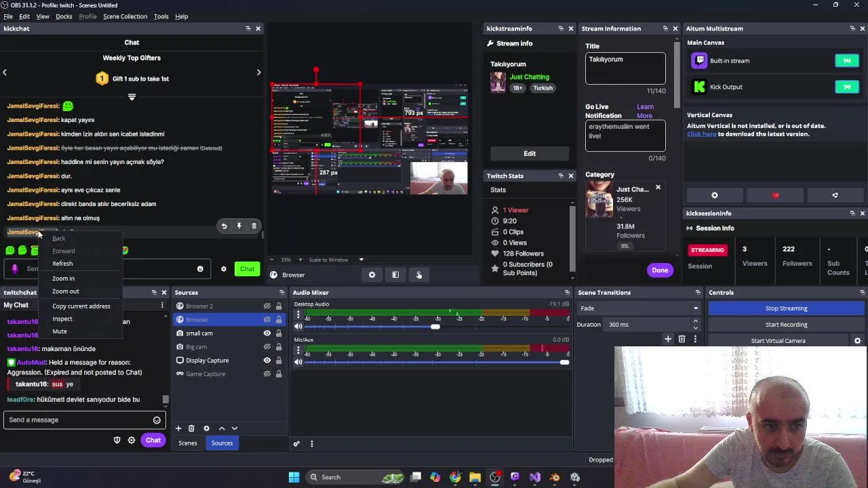
Task: Click Edit in kick stream info
Action: (530, 154)
